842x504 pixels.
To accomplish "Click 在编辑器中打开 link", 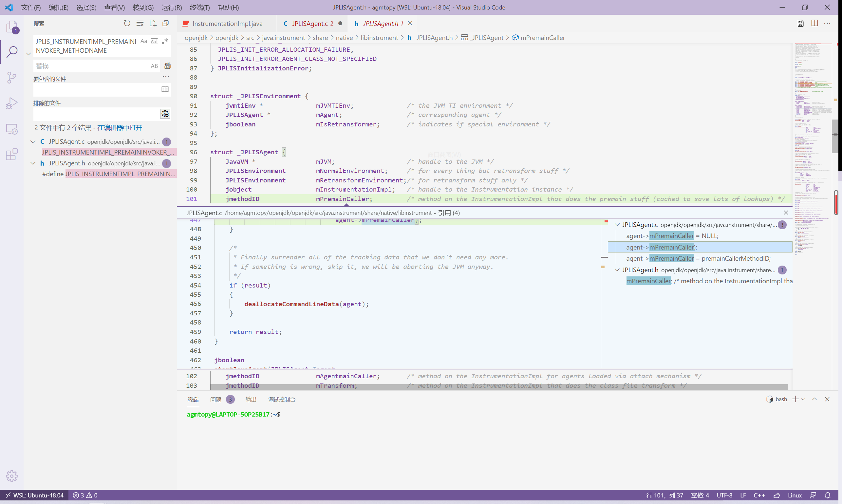I will pyautogui.click(x=120, y=128).
